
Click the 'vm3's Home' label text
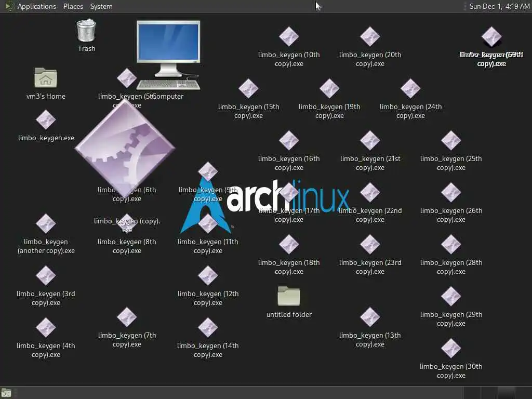tap(46, 96)
